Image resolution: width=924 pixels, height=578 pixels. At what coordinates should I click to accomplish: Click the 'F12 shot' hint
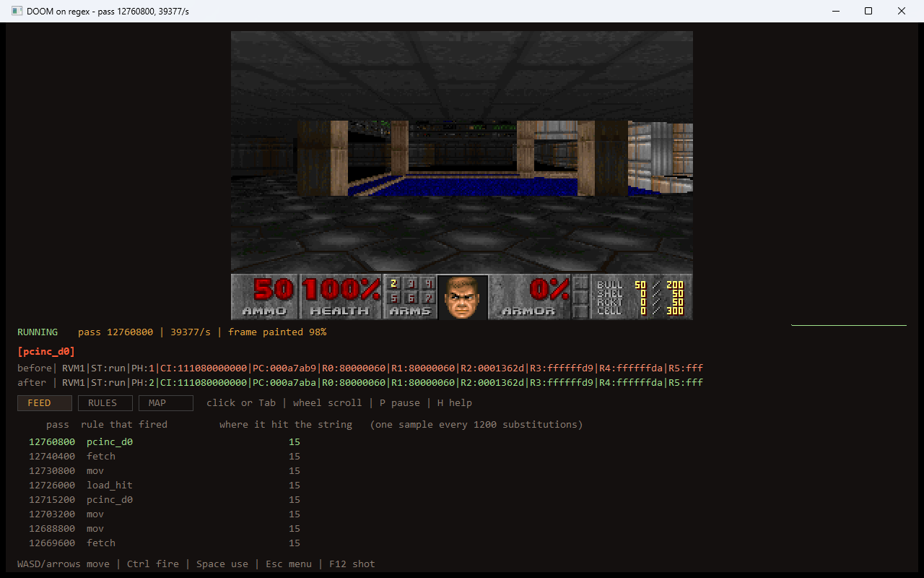352,564
